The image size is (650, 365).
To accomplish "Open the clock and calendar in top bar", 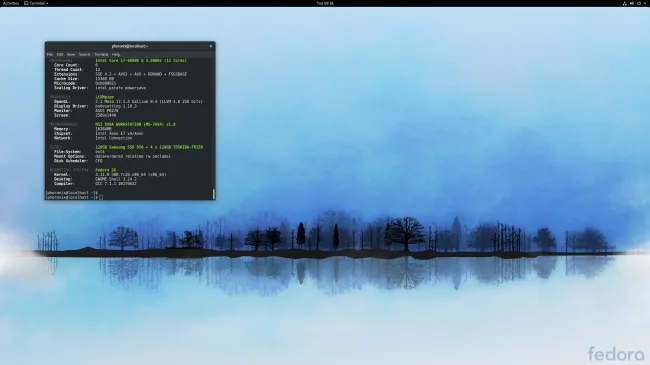I will point(325,3).
